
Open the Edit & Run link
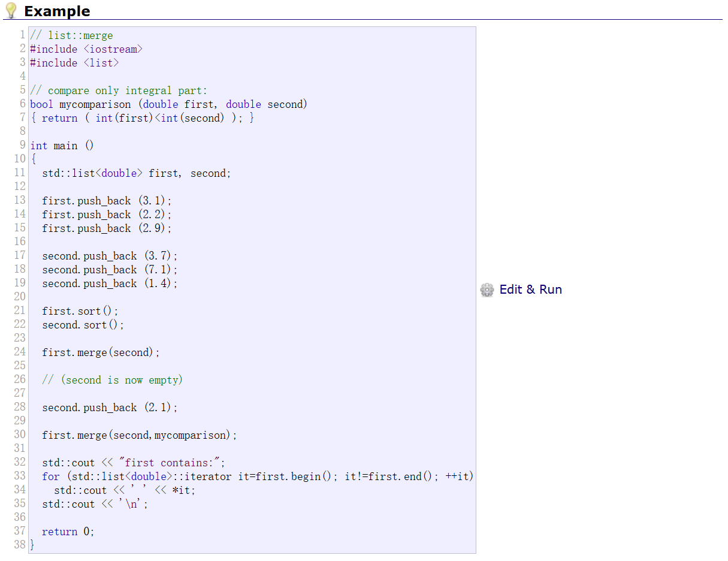pos(530,289)
